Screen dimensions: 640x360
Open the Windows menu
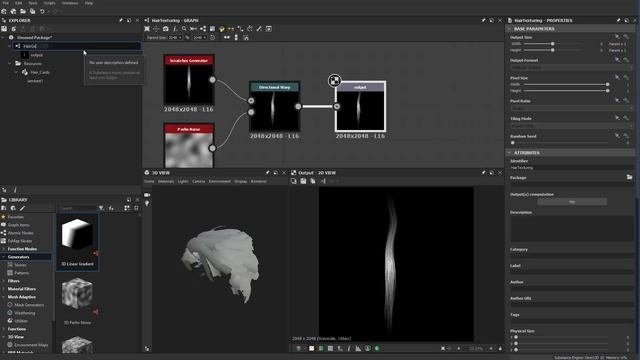[x=70, y=3]
